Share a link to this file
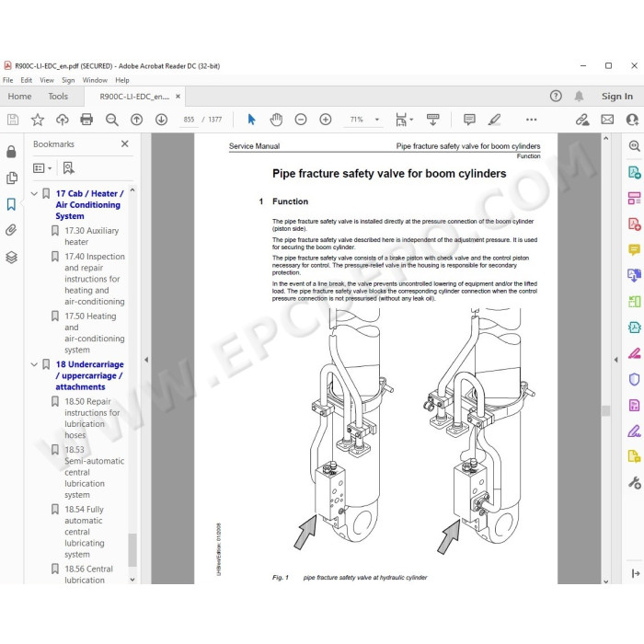This screenshot has height=644, width=644. [x=582, y=120]
